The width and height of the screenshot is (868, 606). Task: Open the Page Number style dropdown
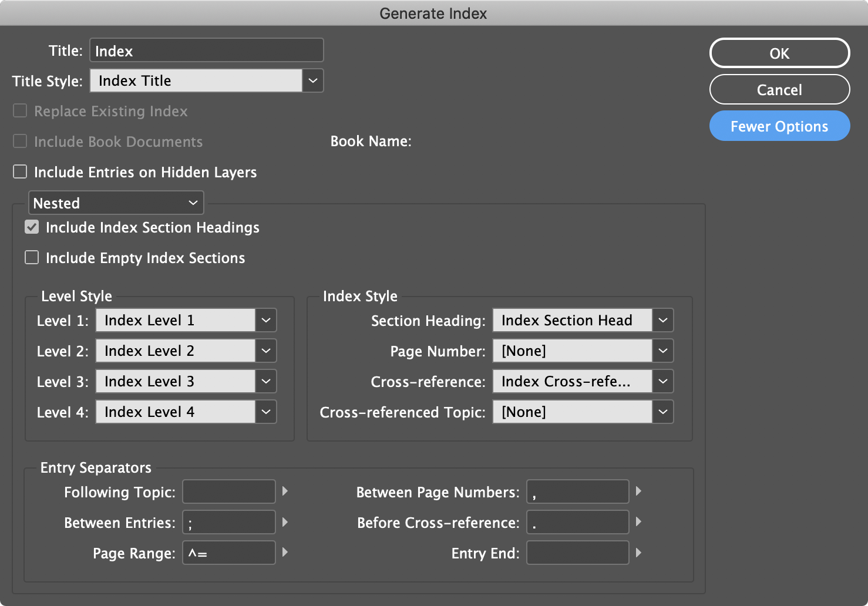662,351
